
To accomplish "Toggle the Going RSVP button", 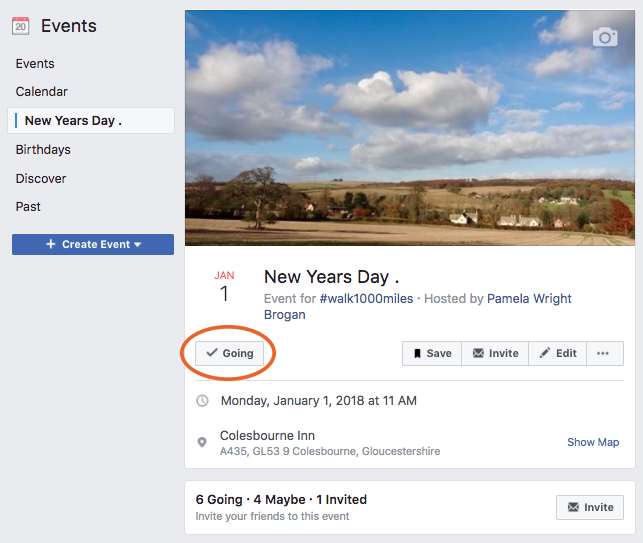I will pos(230,353).
